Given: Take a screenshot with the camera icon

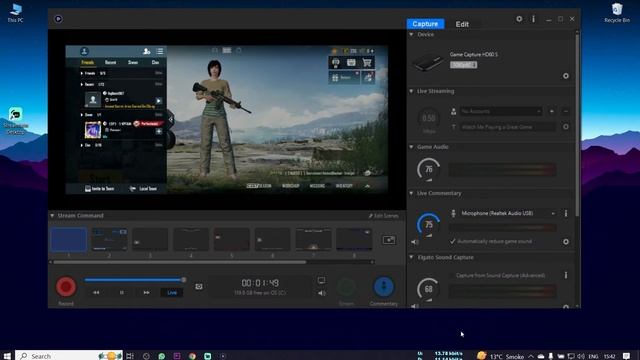Looking at the screenshot, I should [199, 287].
